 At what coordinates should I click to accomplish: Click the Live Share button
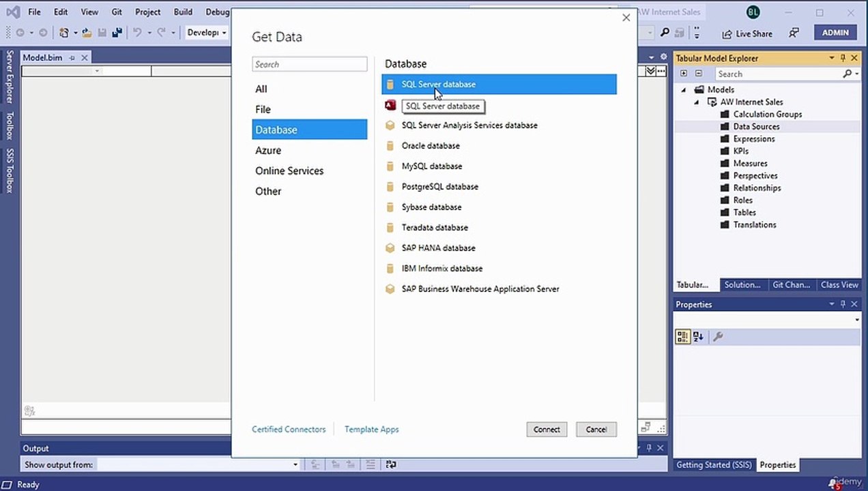pyautogui.click(x=747, y=33)
